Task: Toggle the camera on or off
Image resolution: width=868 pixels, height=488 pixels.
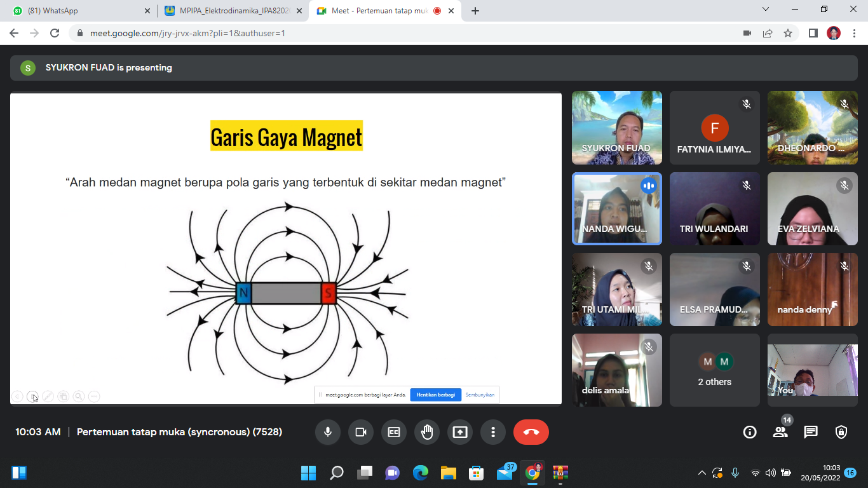Action: click(x=361, y=432)
